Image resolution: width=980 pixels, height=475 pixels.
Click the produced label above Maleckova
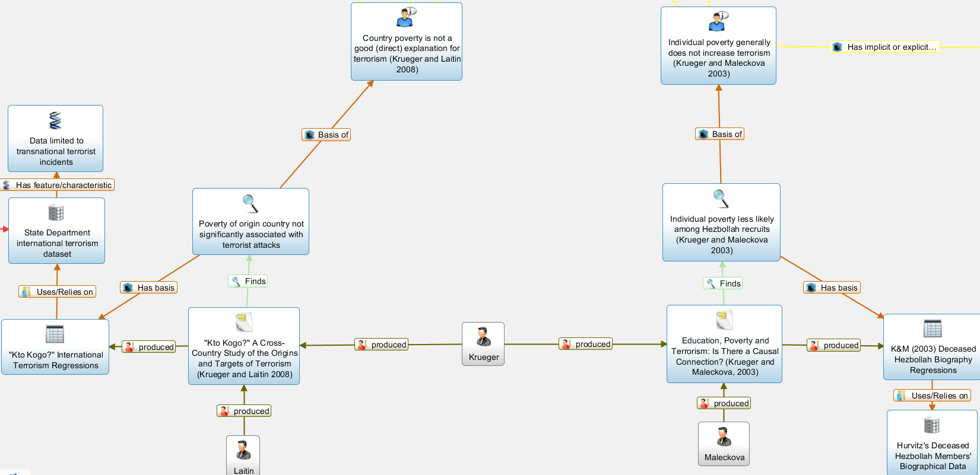pos(724,403)
